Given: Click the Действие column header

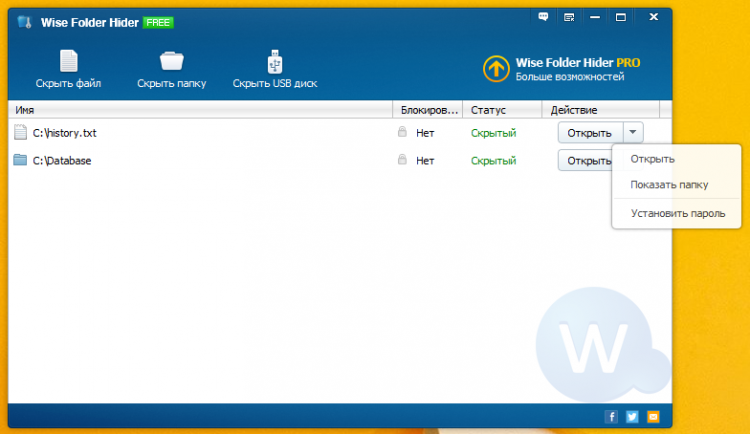Looking at the screenshot, I should pyautogui.click(x=601, y=110).
